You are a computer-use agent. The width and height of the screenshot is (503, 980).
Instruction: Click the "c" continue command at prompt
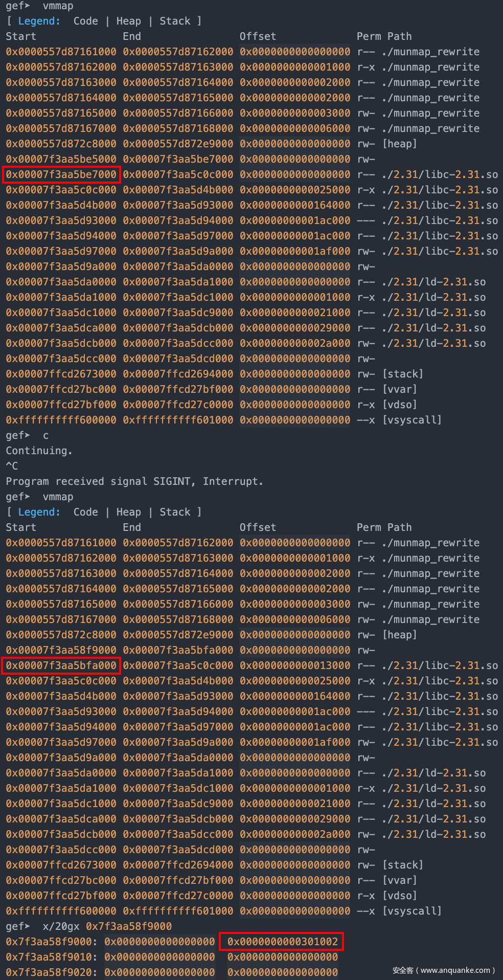point(45,435)
